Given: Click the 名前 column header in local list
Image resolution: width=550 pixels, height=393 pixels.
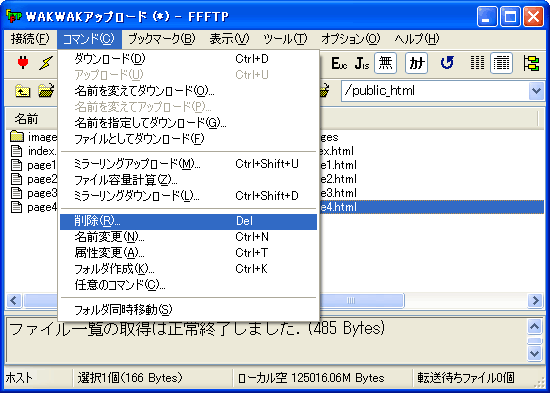Looking at the screenshot, I should pyautogui.click(x=32, y=119).
